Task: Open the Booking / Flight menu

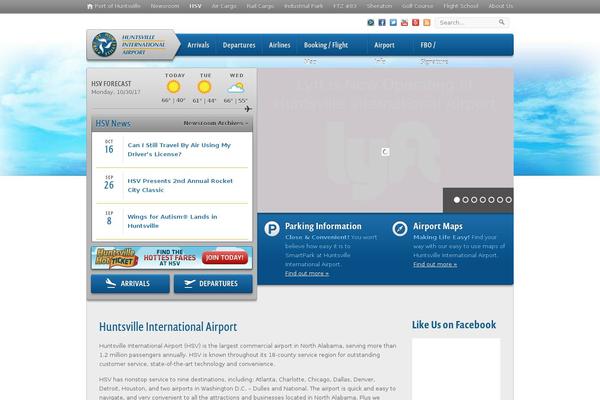Action: pyautogui.click(x=326, y=45)
